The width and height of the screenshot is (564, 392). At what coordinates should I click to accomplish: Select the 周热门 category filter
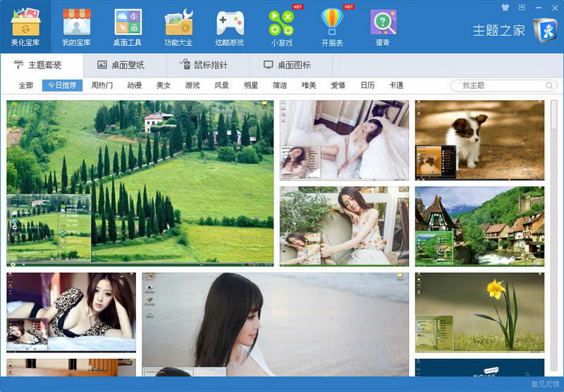(102, 85)
